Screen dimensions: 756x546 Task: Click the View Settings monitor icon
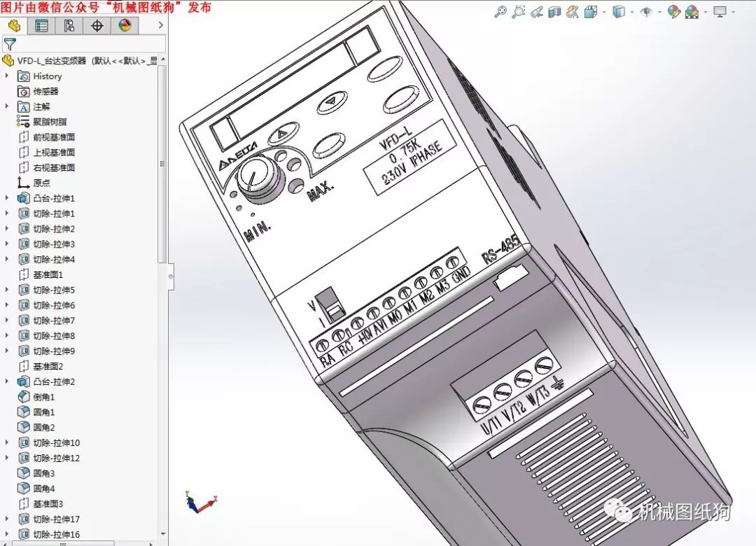pyautogui.click(x=720, y=12)
